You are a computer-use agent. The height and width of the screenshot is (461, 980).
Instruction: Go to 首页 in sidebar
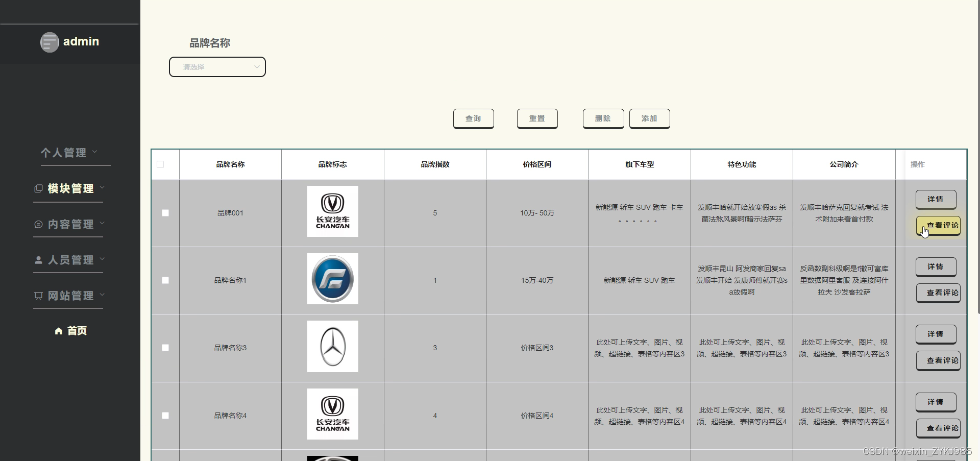[x=70, y=331]
